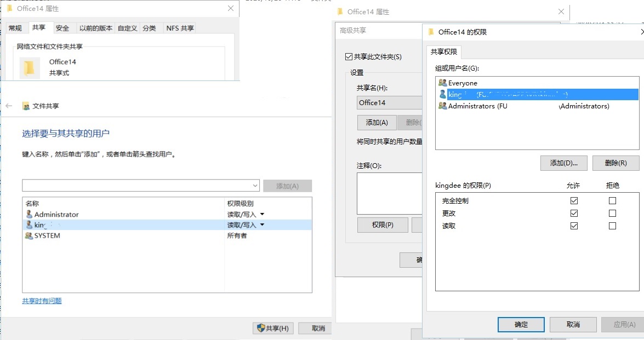Open the 自定义 tab
The height and width of the screenshot is (340, 644).
127,28
